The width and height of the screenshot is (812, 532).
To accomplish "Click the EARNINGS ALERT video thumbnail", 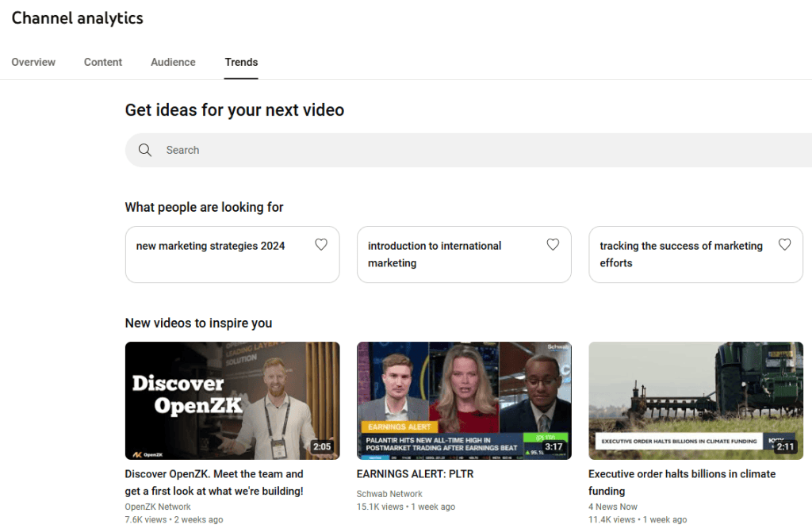I will pos(464,400).
